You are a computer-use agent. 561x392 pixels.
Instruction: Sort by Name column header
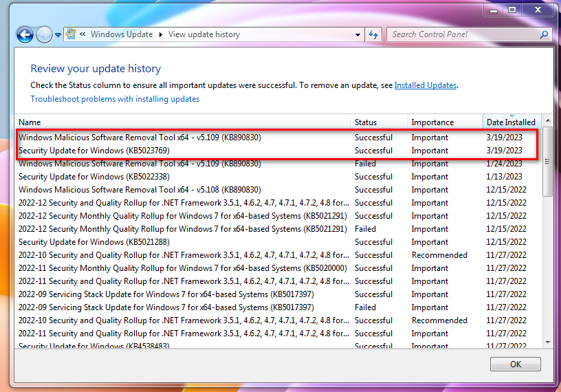tap(182, 122)
